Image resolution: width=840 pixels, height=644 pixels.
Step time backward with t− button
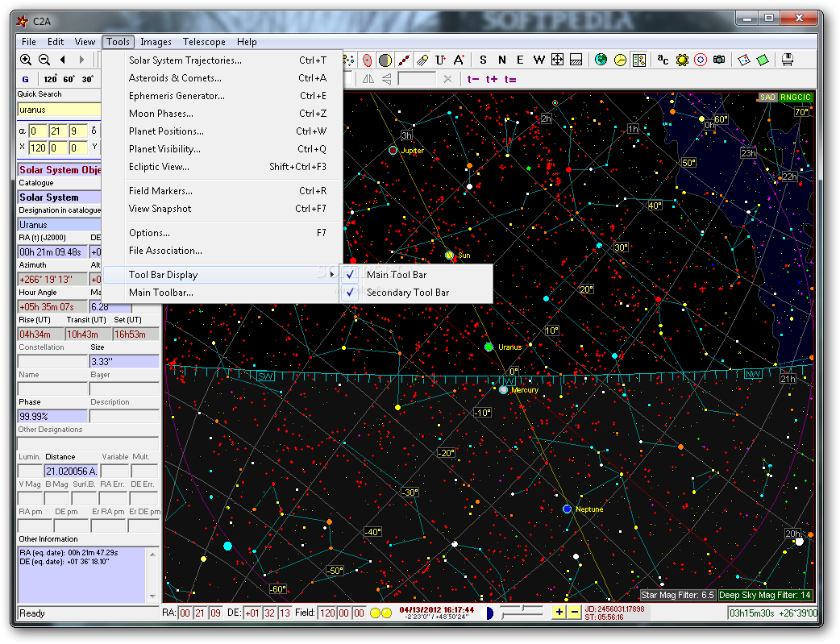[473, 79]
